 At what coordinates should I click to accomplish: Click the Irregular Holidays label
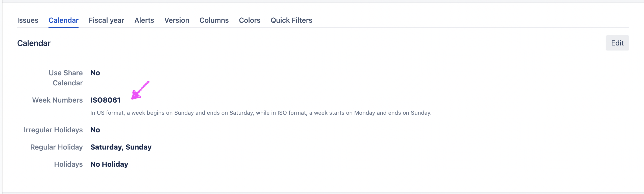[53, 130]
